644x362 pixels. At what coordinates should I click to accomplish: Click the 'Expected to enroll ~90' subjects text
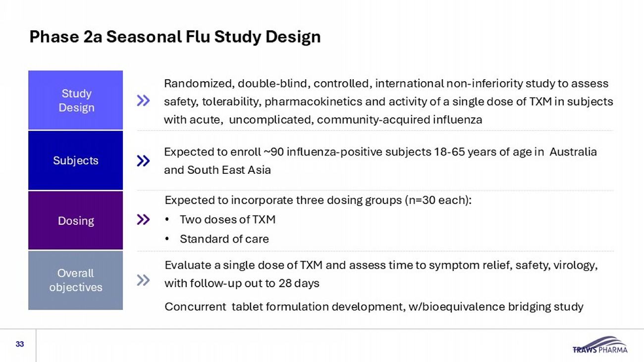tap(380, 152)
